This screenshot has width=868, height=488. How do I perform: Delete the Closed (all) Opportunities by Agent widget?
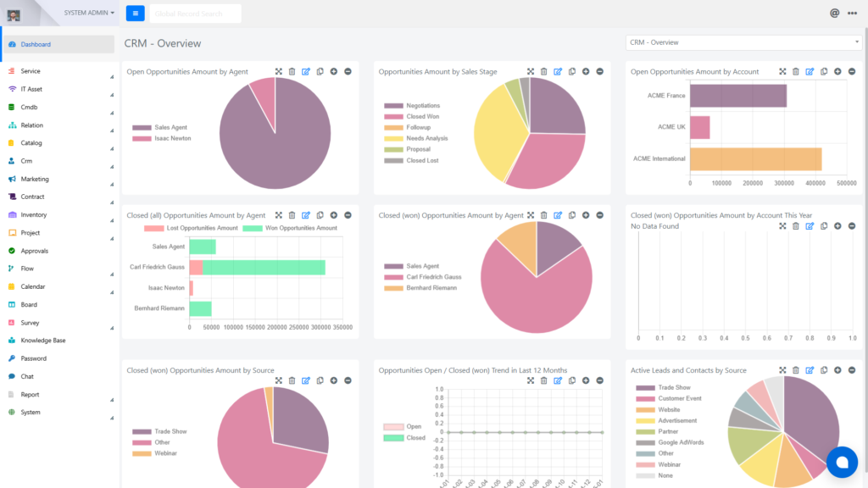point(292,215)
